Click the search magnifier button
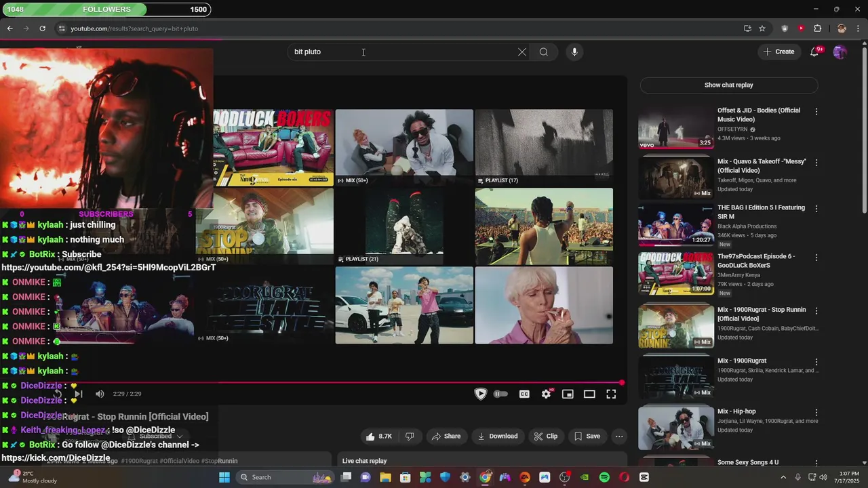The image size is (868, 488). 544,52
